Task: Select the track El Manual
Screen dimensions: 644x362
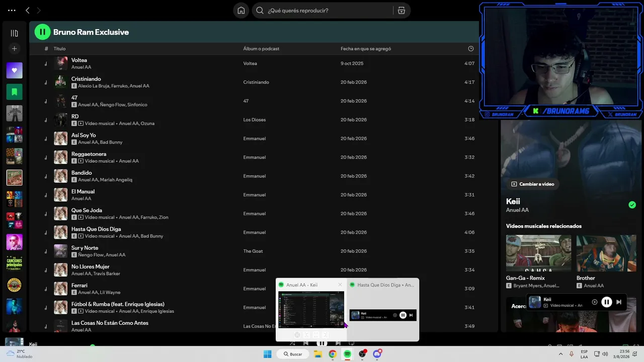Action: (83, 192)
